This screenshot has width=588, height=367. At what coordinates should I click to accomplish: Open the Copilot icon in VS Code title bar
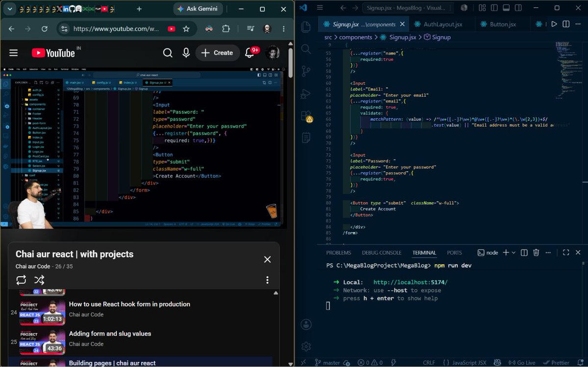coord(464,8)
